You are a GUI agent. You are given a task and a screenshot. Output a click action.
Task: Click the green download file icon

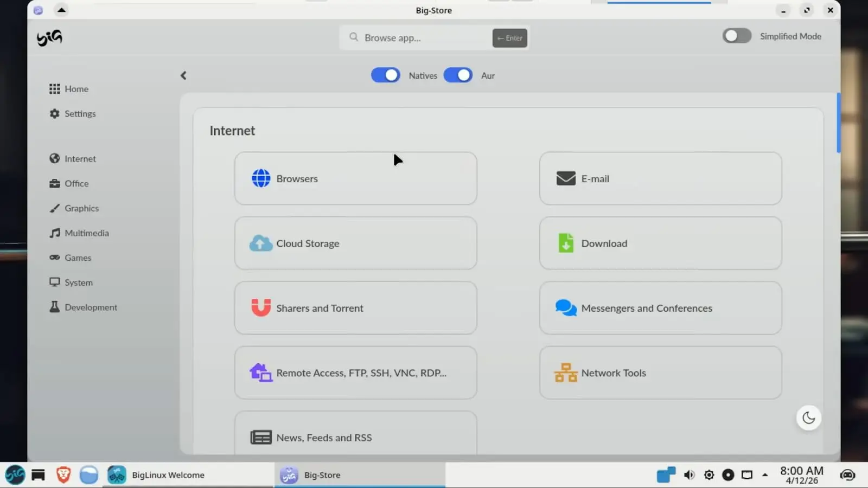point(566,243)
